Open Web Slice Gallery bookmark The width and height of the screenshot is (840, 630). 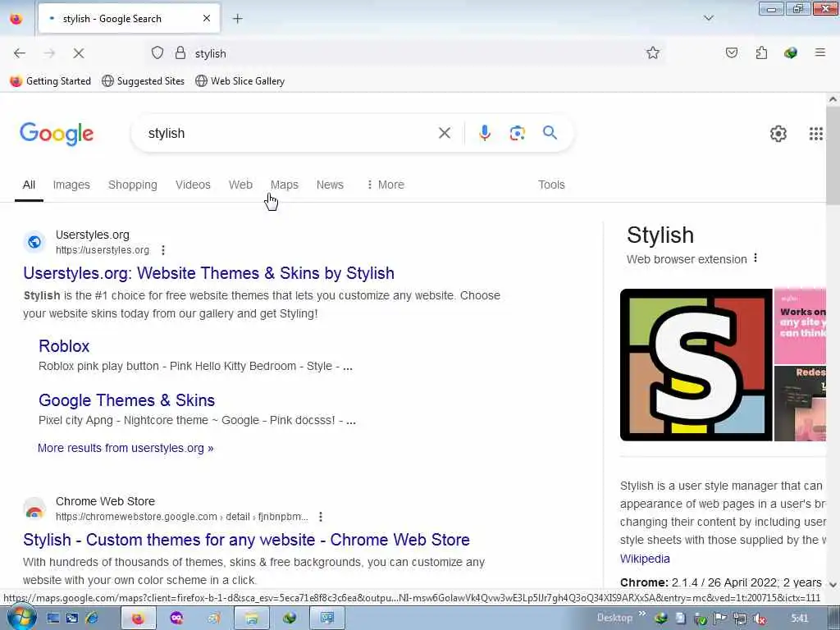pyautogui.click(x=240, y=81)
